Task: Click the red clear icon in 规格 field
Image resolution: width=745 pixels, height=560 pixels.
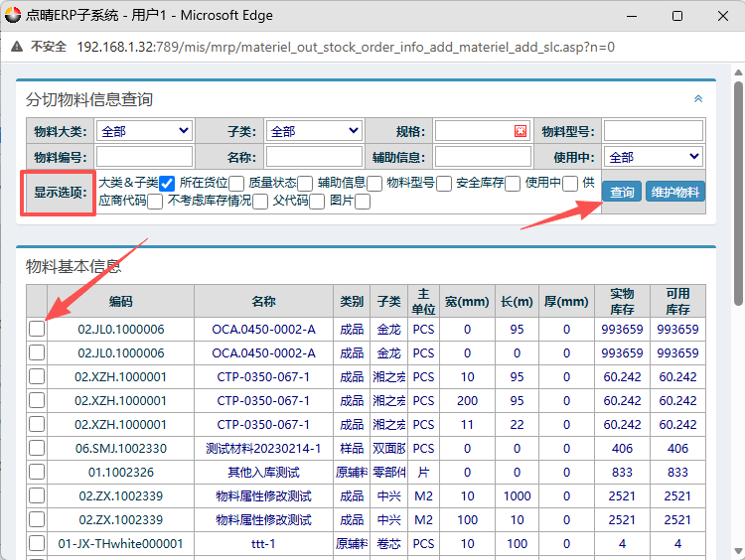Action: click(521, 131)
